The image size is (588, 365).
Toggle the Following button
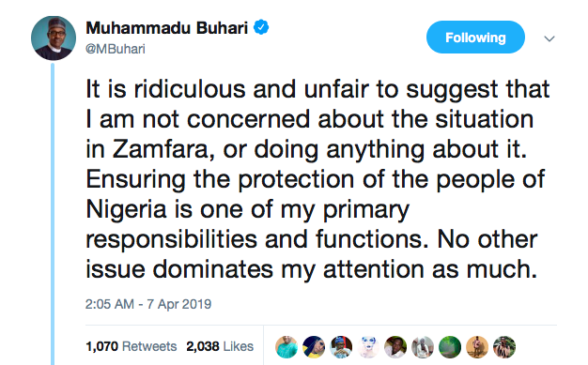[475, 38]
